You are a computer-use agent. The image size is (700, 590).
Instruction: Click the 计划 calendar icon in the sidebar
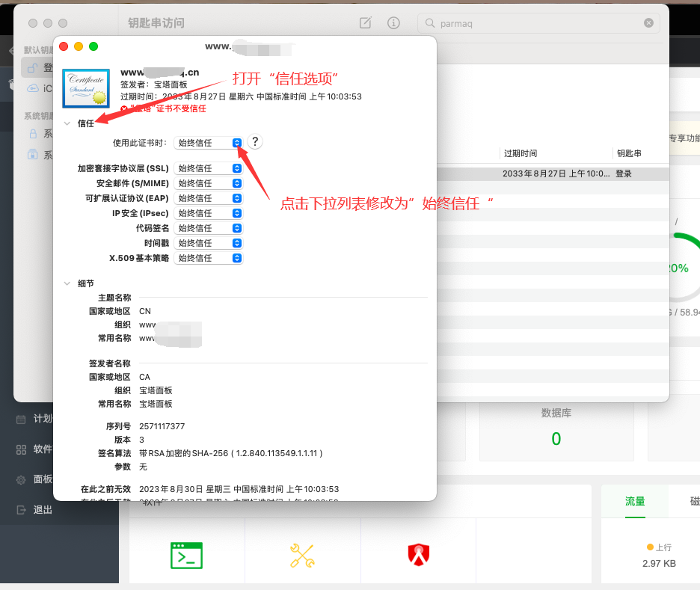(21, 419)
